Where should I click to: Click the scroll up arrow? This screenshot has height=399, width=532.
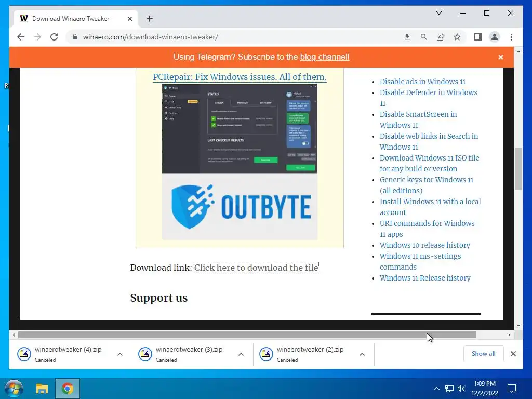(518, 51)
